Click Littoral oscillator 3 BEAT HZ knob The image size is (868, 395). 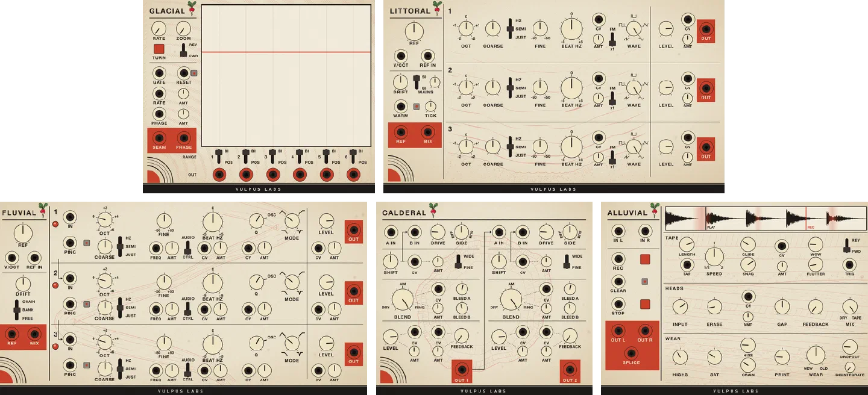pyautogui.click(x=571, y=146)
